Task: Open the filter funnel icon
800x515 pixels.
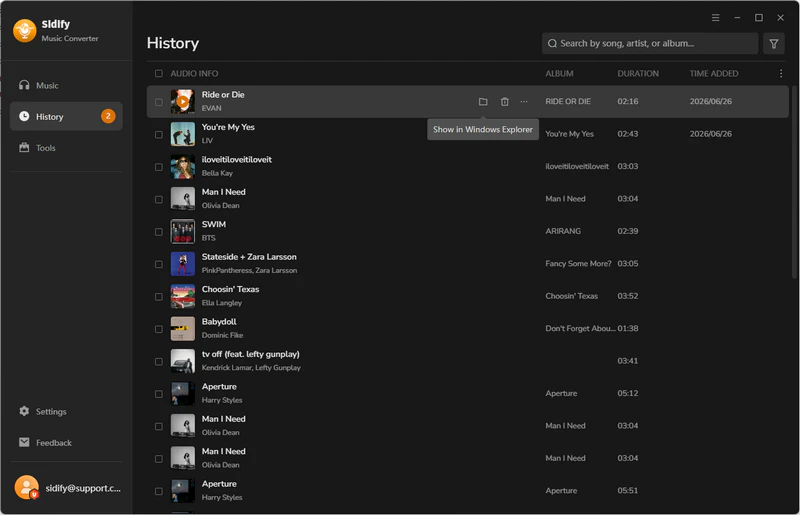Action: click(773, 43)
